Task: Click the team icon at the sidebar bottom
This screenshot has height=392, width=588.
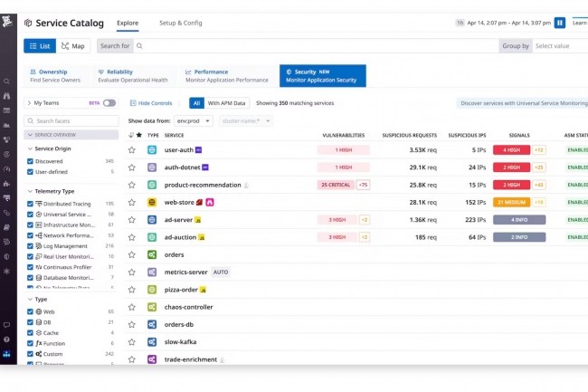Action: tap(6, 354)
